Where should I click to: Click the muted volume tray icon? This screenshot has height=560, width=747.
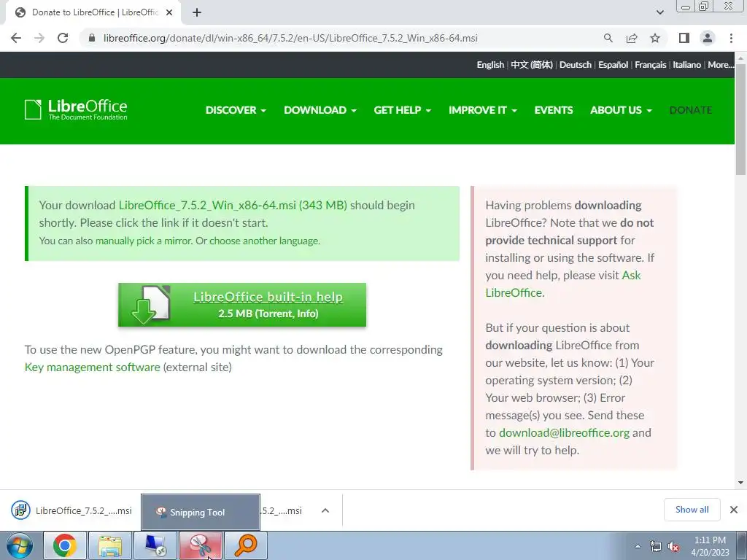click(x=673, y=546)
